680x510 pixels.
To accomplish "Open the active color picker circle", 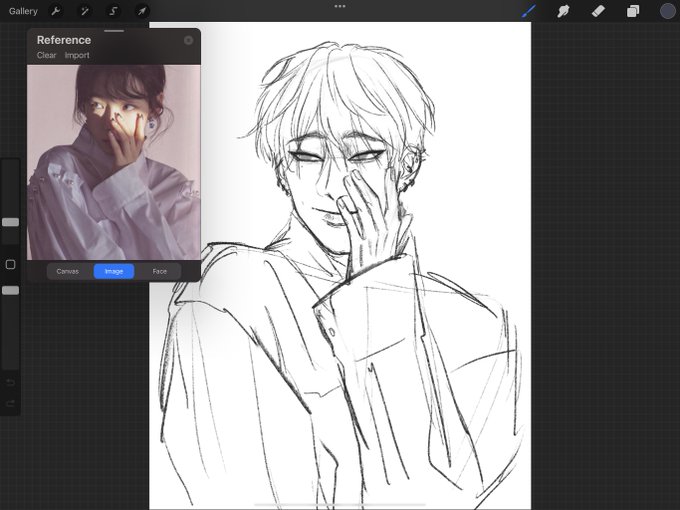I will (668, 11).
